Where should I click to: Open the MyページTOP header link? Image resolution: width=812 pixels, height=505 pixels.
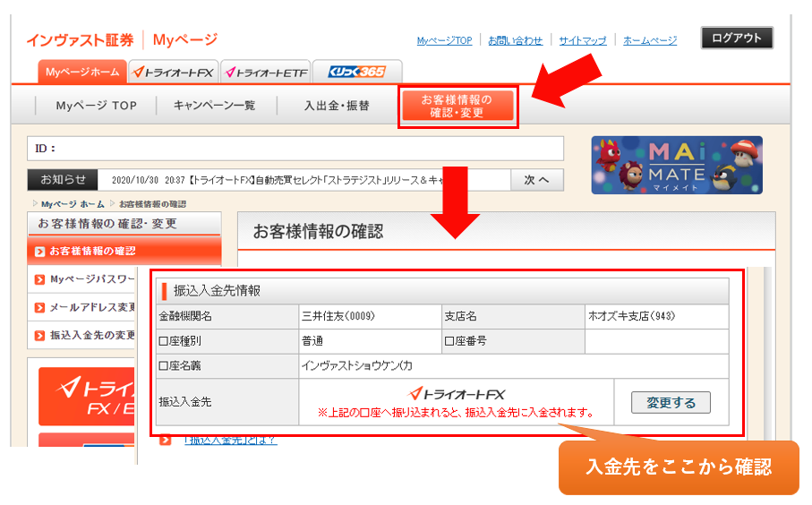(x=444, y=40)
